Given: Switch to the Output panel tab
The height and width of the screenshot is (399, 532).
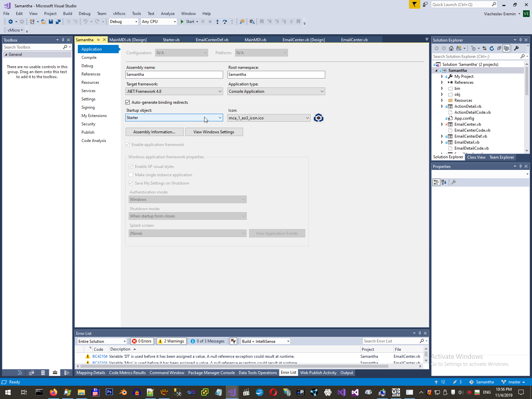Looking at the screenshot, I should pyautogui.click(x=347, y=373).
